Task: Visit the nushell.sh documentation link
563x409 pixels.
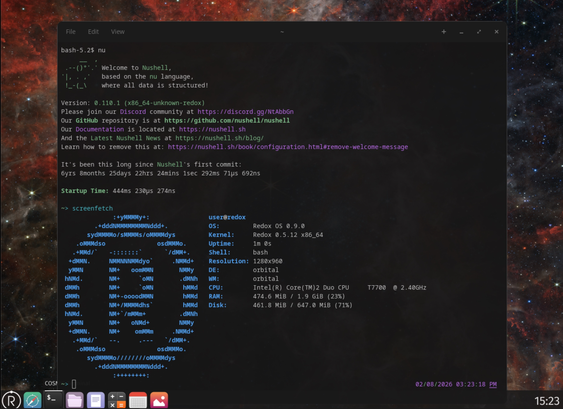Action: [212, 129]
